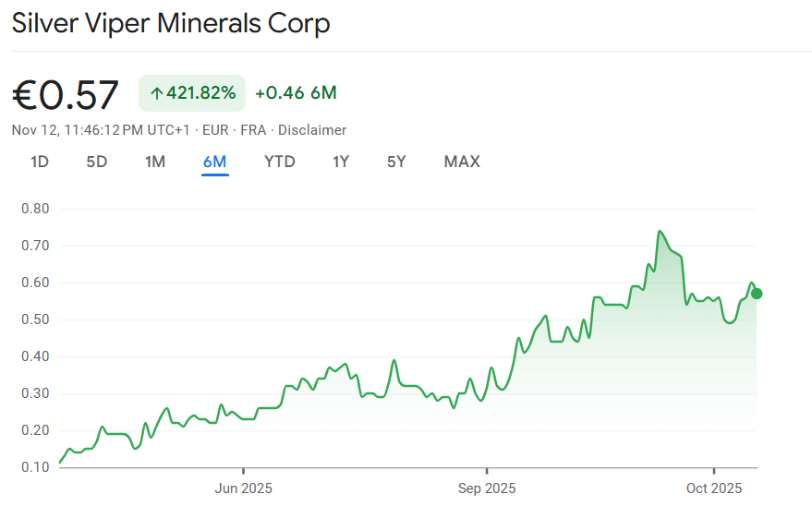Click the chart's highest peak near 0.74
The height and width of the screenshot is (506, 812).
tap(660, 232)
